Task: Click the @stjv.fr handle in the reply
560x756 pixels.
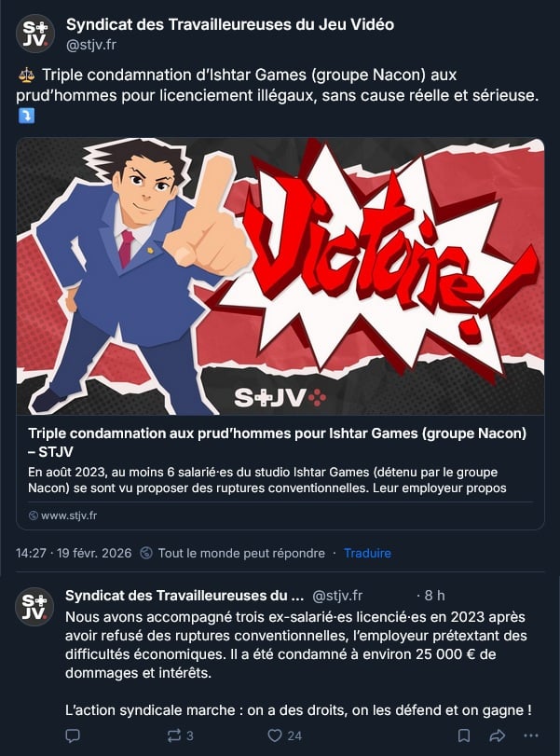Action: (337, 596)
